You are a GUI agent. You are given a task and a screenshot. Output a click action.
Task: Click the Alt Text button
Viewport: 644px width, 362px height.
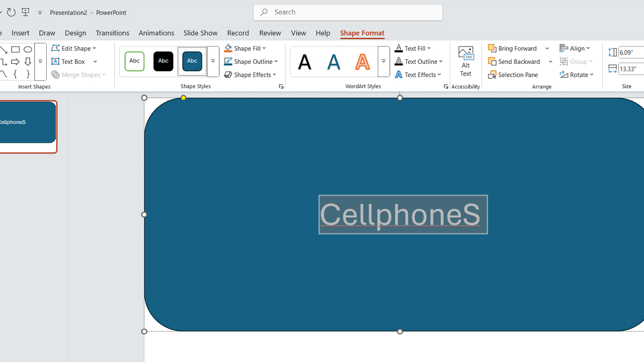(x=466, y=62)
